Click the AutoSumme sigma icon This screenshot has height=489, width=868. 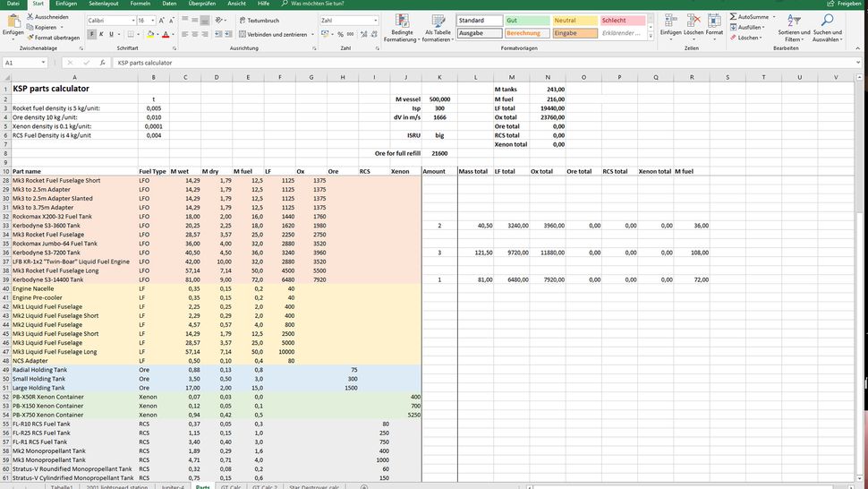[x=733, y=17]
